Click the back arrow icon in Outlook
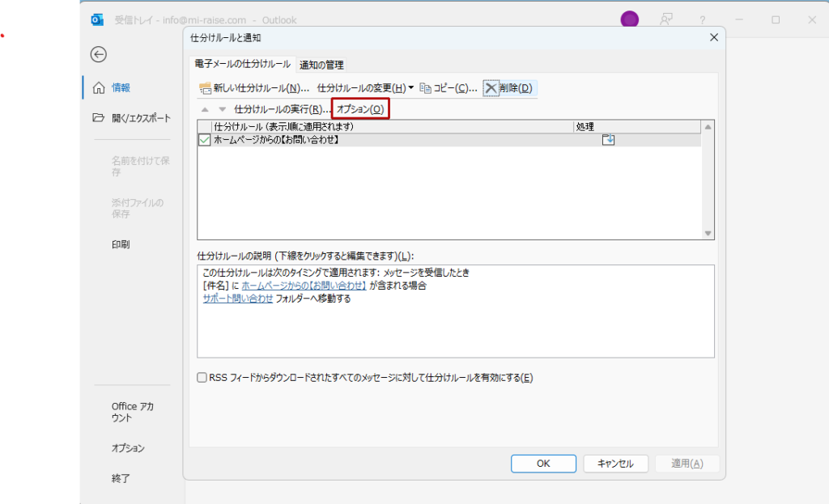Screen dimensions: 829x504 (x=99, y=54)
